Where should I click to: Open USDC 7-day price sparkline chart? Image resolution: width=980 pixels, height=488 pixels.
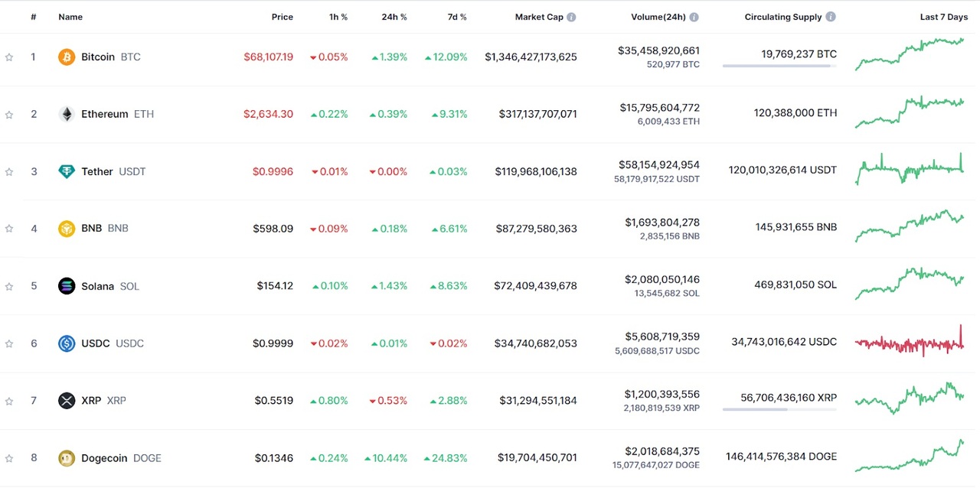tap(910, 342)
